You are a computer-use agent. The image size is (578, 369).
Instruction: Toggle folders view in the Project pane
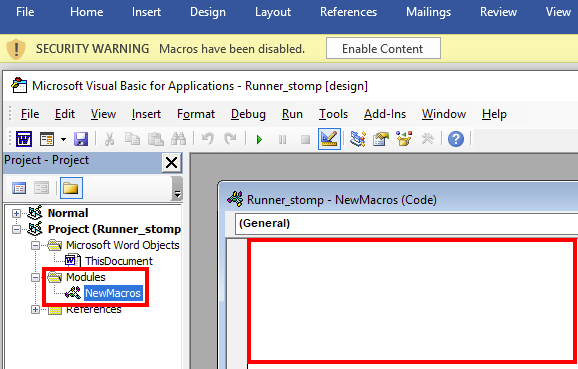pyautogui.click(x=71, y=188)
